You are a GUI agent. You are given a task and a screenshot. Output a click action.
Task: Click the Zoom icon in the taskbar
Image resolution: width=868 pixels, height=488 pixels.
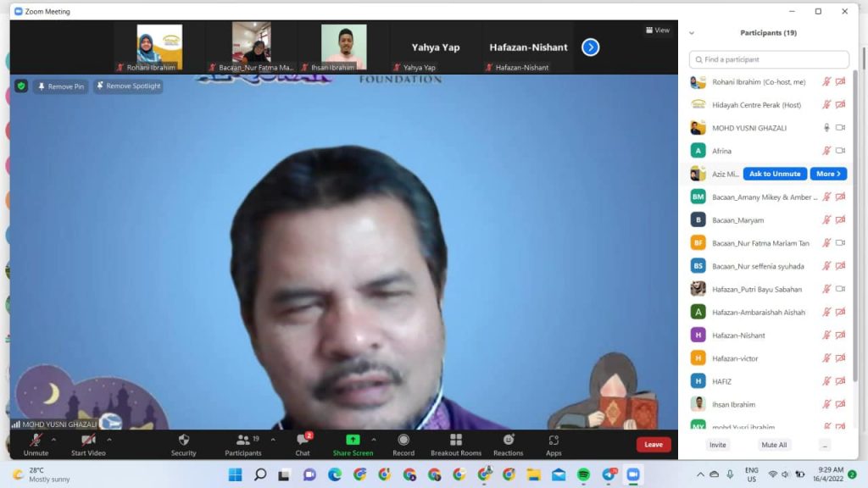click(632, 474)
